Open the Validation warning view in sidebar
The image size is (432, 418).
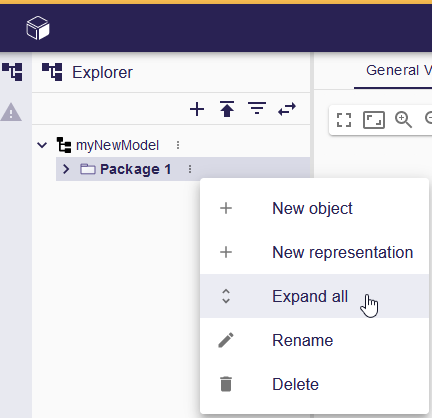pos(11,112)
